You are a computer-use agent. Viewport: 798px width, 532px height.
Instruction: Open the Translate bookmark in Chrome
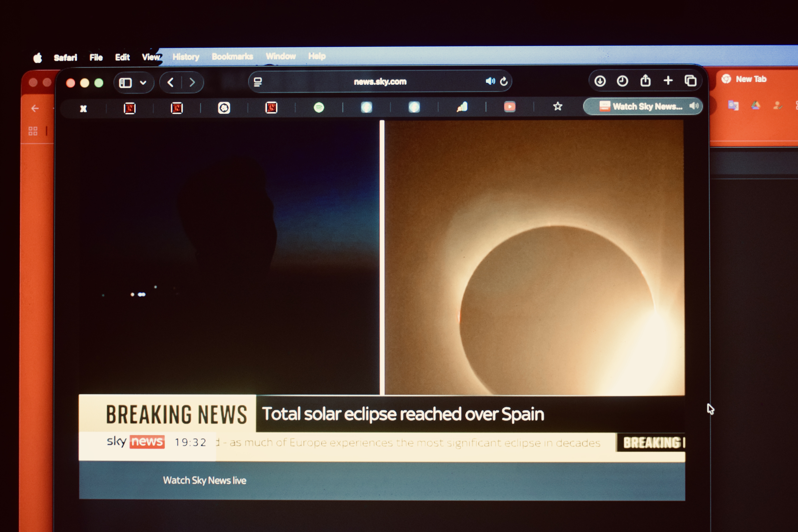pos(733,105)
